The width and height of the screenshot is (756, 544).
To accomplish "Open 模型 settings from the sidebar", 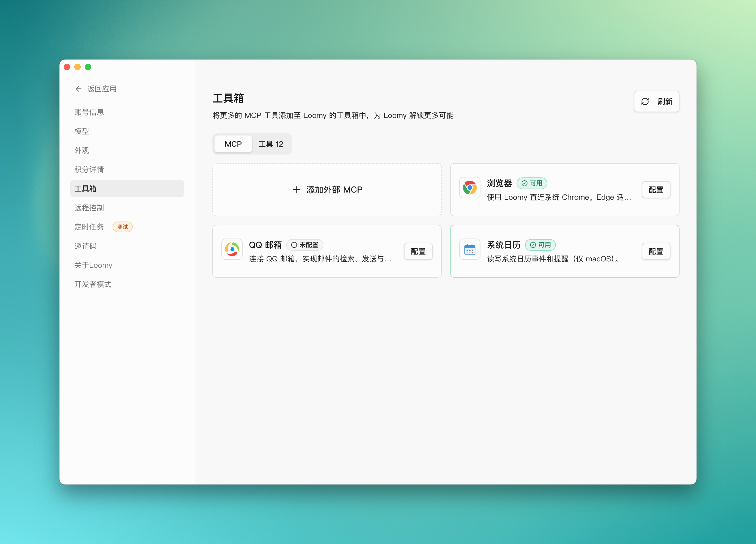I will click(81, 131).
